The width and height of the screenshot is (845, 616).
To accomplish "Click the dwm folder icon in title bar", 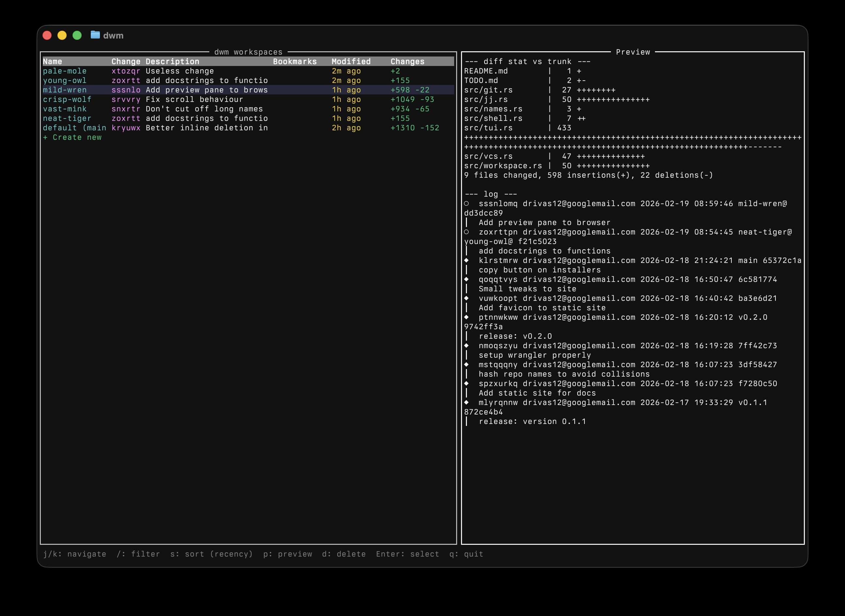I will click(95, 35).
